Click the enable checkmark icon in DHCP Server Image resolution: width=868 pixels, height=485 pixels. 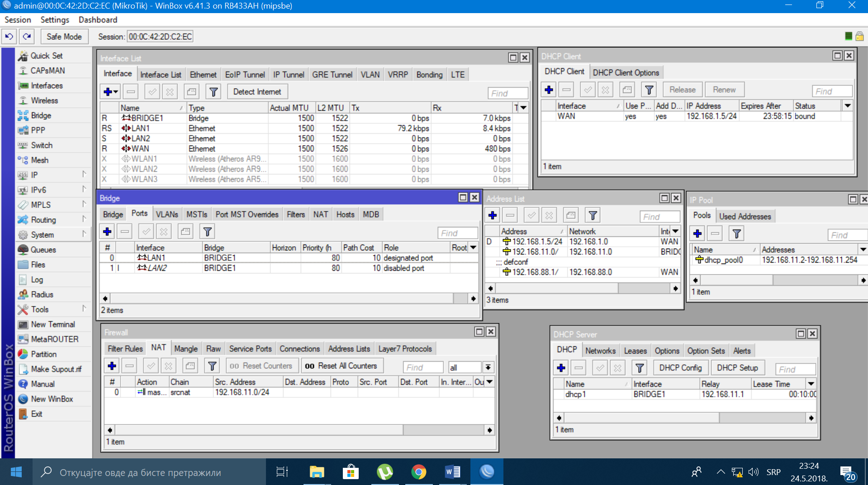tap(600, 368)
